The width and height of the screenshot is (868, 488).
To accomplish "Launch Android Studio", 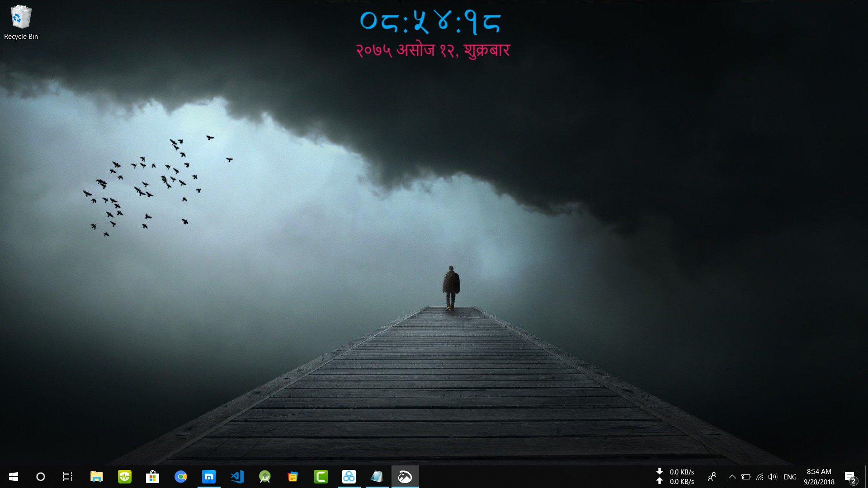I will click(265, 476).
